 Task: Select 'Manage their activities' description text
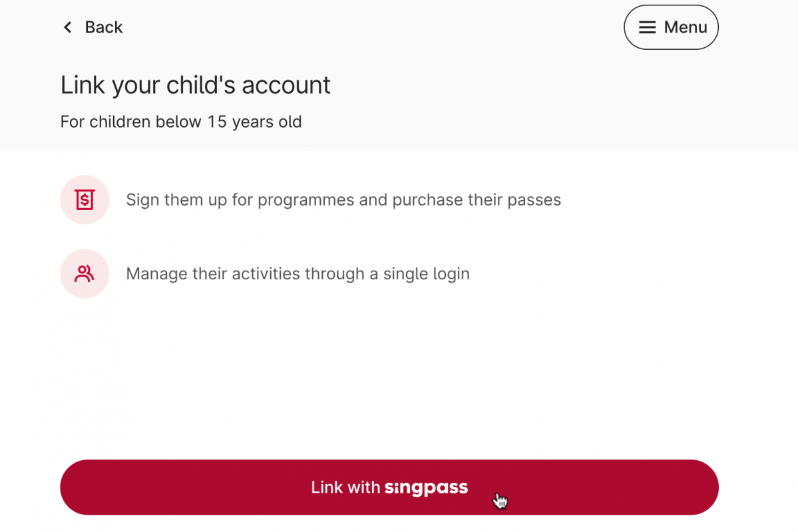[298, 273]
